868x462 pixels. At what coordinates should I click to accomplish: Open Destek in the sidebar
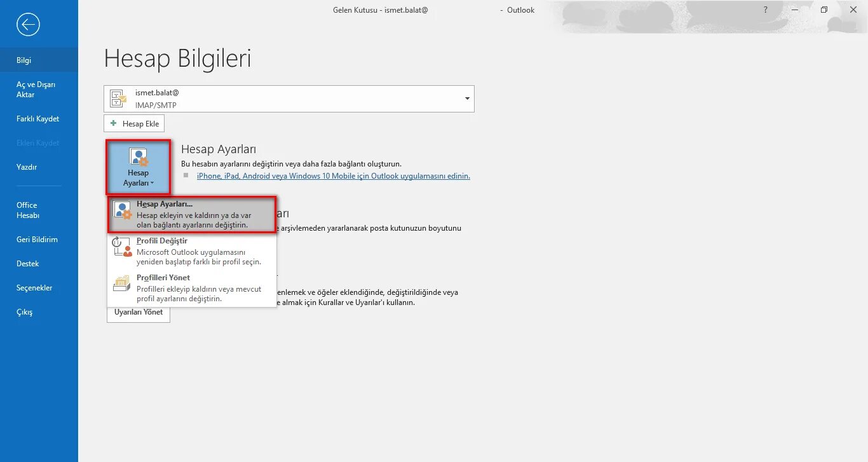[39, 264]
